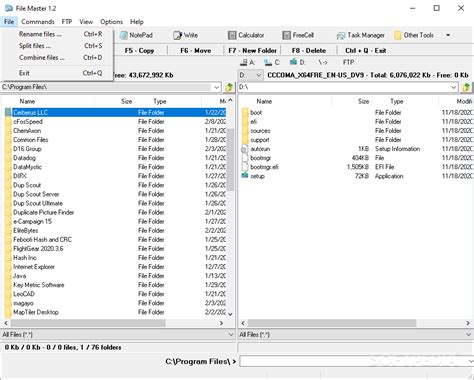
Task: Choose Rename files from File menu
Action: (57, 34)
